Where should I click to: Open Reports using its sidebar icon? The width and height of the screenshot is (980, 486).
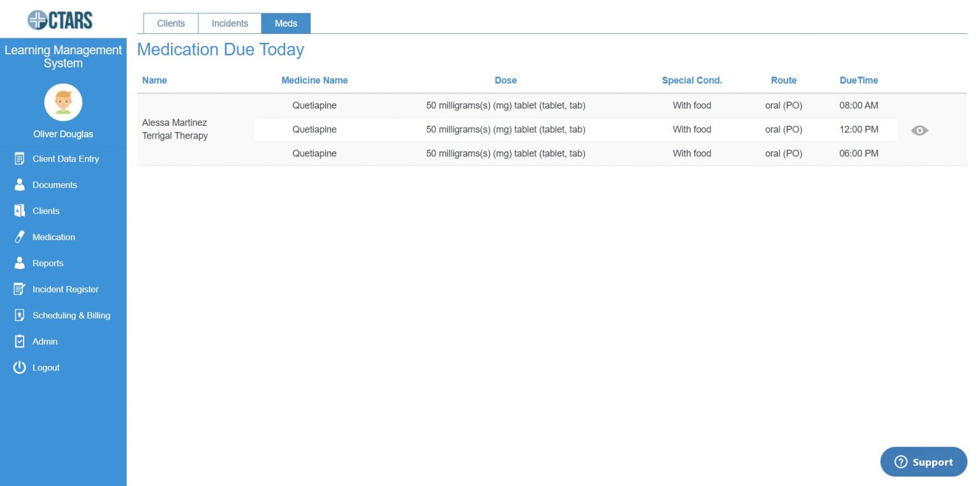[19, 263]
